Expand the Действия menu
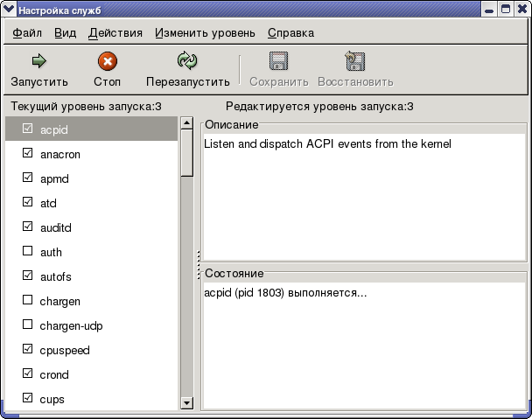This screenshot has height=419, width=532. 115,33
